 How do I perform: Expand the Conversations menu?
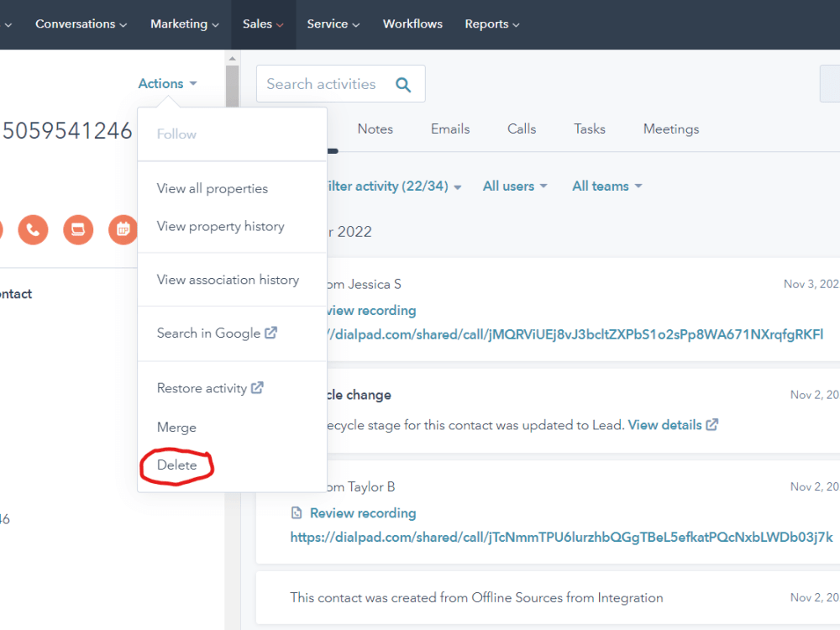click(x=81, y=24)
